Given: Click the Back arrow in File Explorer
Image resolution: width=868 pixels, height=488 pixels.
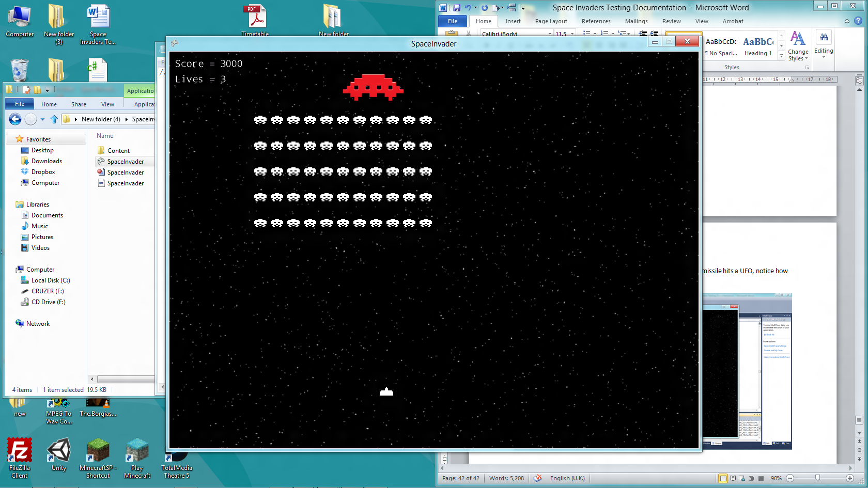Looking at the screenshot, I should 15,119.
